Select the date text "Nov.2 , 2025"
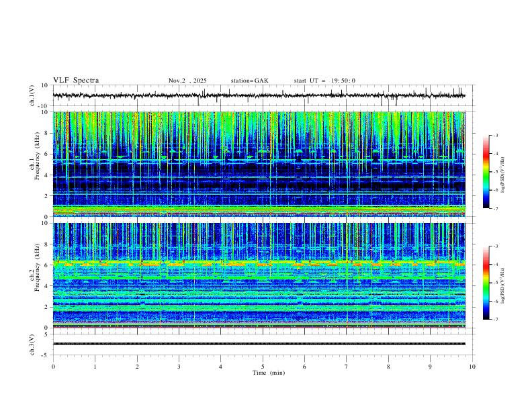This screenshot has width=532, height=411. tap(187, 81)
